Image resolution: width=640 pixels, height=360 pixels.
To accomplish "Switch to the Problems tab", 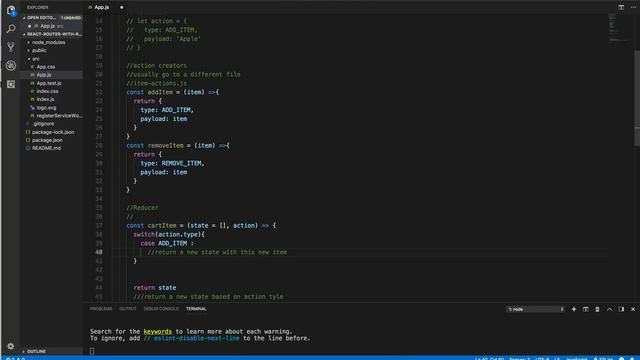I will [x=101, y=309].
